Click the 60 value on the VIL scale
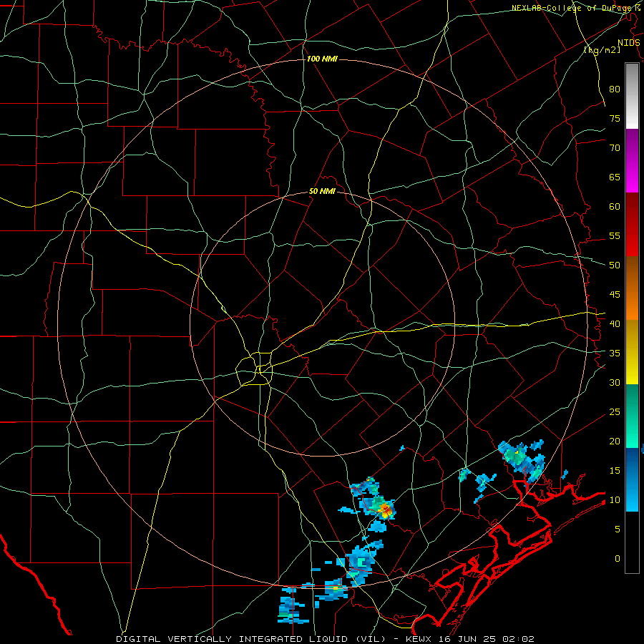644x644 pixels. coord(615,207)
